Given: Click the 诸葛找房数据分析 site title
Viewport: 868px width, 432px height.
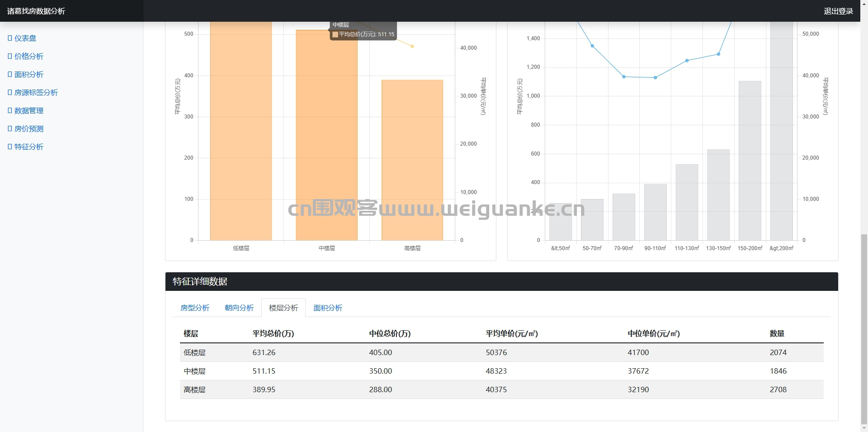Looking at the screenshot, I should 36,11.
